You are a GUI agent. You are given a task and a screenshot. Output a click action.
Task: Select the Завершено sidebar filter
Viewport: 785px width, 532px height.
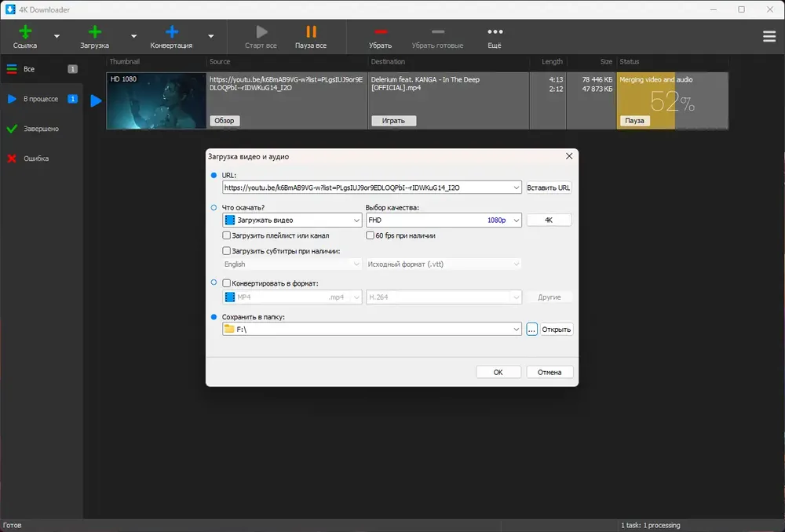(41, 129)
